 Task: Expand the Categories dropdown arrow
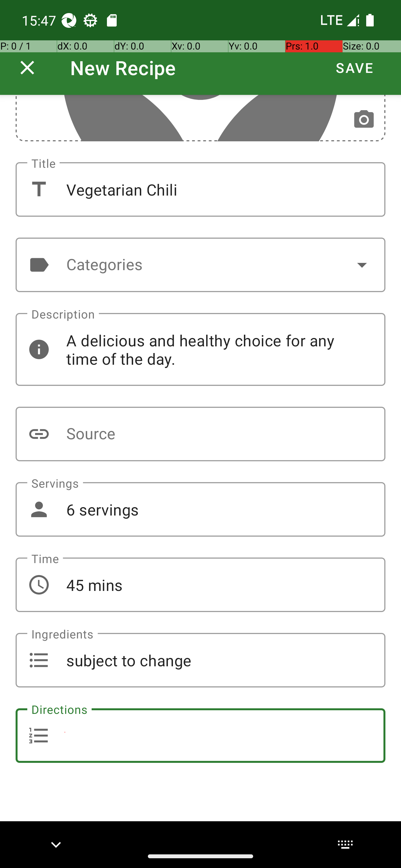(362, 265)
